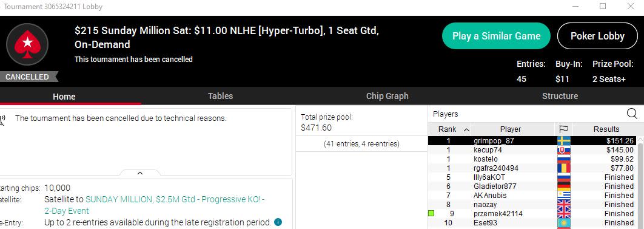Click green marker beside przemek42114 row

(x=431, y=213)
